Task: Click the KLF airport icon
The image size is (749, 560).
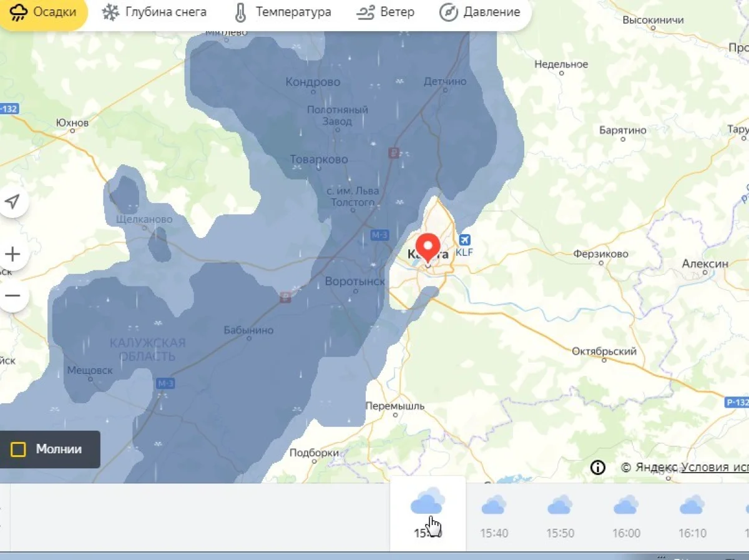Action: point(465,240)
